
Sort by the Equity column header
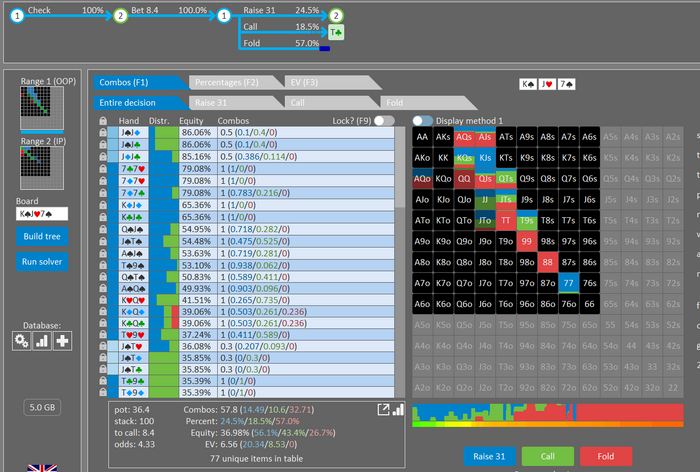click(191, 121)
